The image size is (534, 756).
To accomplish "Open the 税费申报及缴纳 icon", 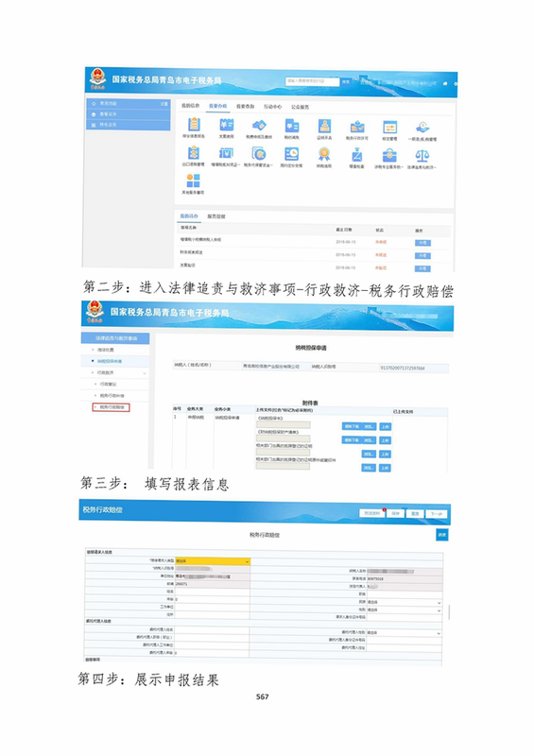I will coord(259,126).
